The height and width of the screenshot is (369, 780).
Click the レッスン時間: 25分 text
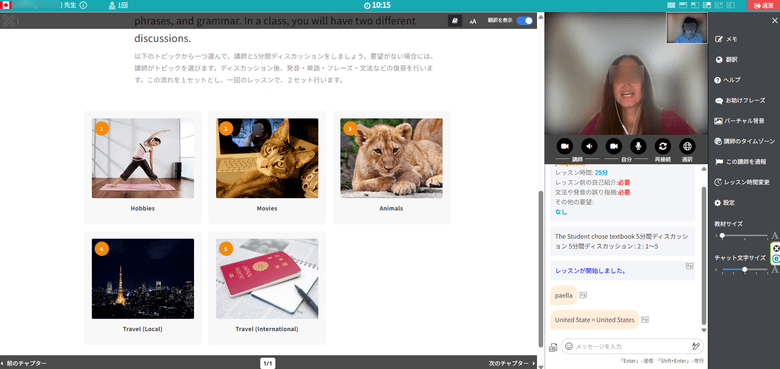581,173
